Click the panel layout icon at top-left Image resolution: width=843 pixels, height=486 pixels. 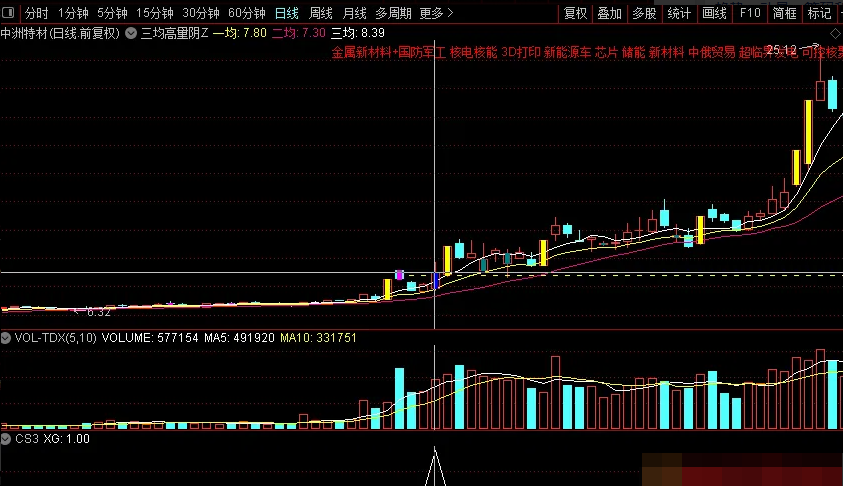click(x=8, y=12)
